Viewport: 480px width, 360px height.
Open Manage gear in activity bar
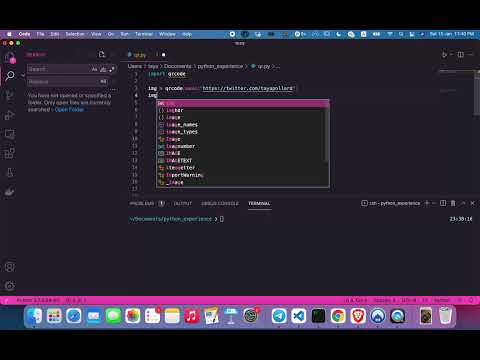point(10,286)
